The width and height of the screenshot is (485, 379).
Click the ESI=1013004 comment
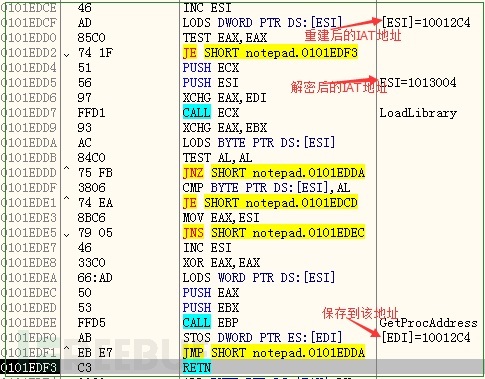(418, 82)
